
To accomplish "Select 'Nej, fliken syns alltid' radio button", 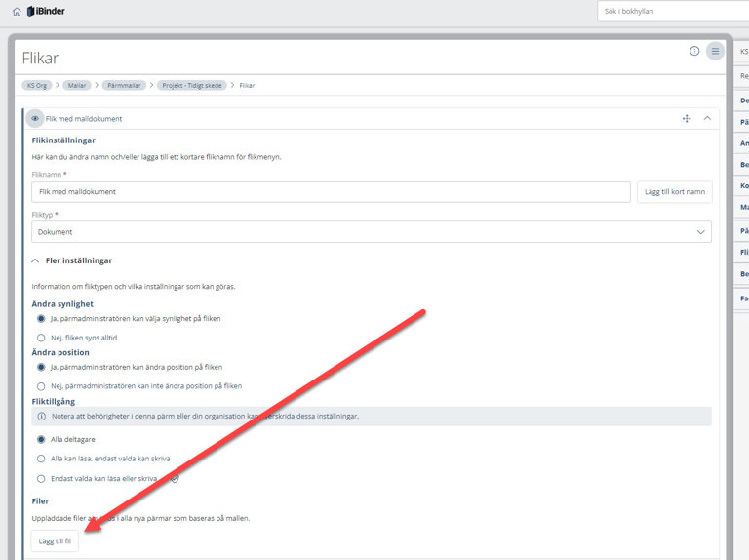I will coord(41,338).
